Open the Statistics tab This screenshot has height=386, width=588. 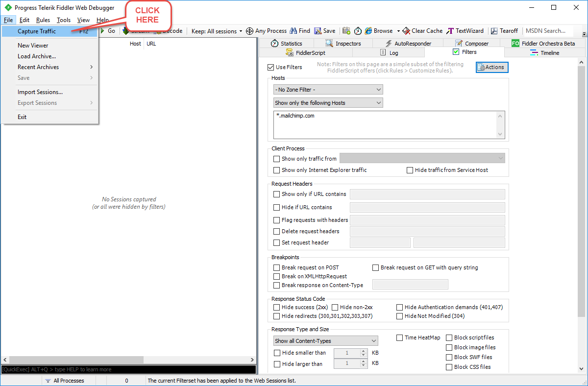[x=287, y=44]
